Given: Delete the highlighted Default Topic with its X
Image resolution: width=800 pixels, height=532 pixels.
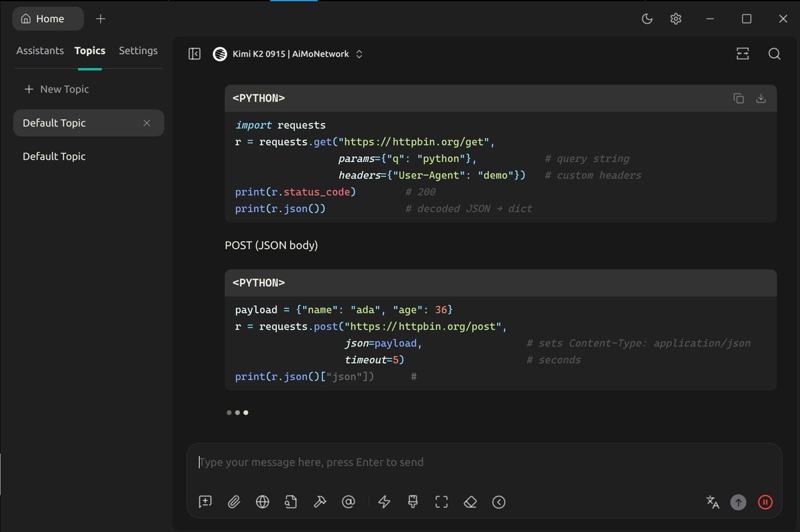Looking at the screenshot, I should point(147,123).
